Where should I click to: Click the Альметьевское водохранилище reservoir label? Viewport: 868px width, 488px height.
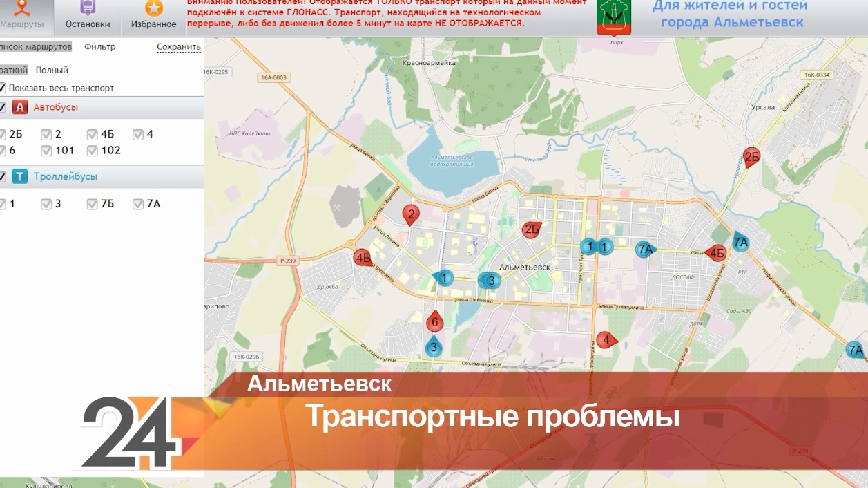(x=452, y=161)
